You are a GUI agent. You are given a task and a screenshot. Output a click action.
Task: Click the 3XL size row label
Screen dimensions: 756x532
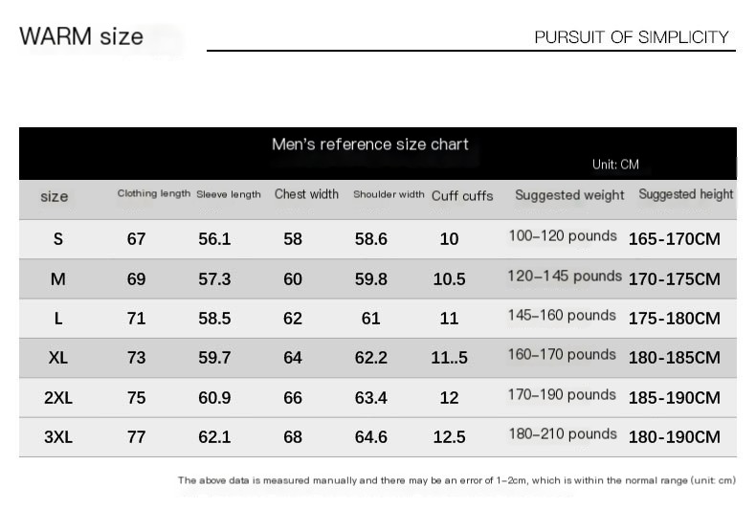58,437
